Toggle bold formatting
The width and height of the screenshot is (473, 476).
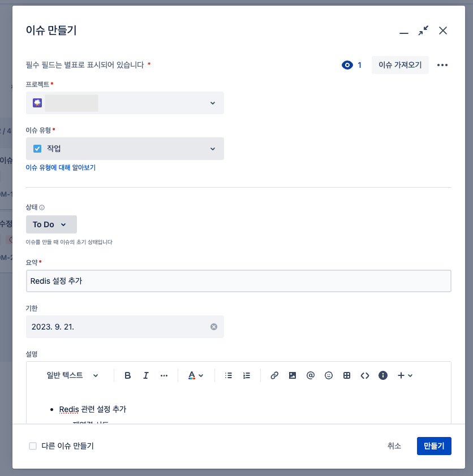click(128, 375)
